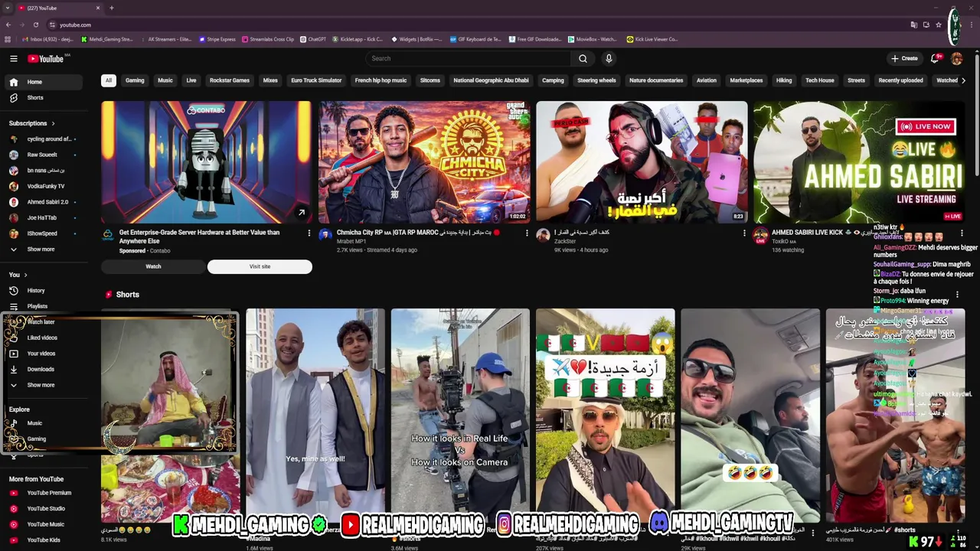Screen dimensions: 980x551
Task: Open the Stripe Express bookmark
Action: click(x=217, y=39)
